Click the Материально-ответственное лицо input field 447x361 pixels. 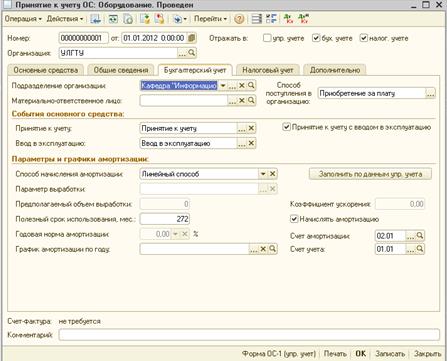184,100
